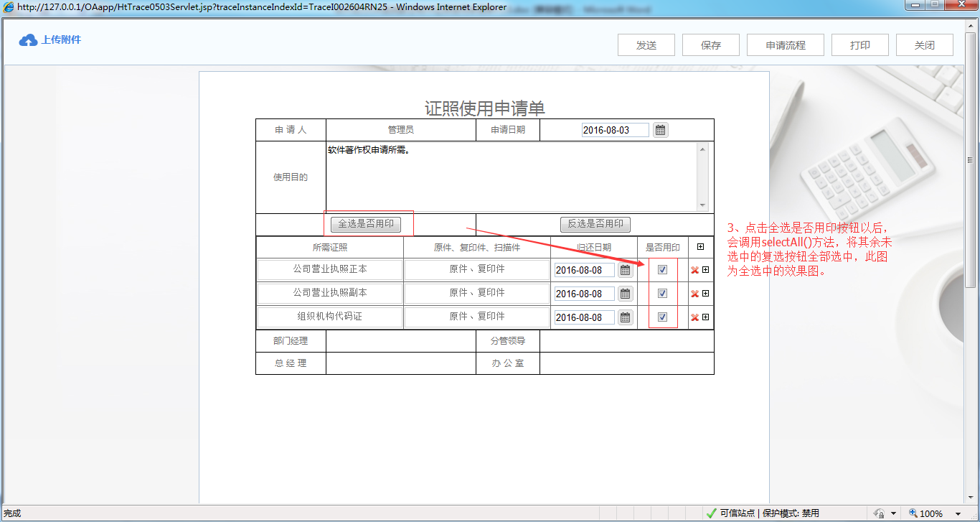980x522 pixels.
Task: Uncheck 是否用印 for 组织机构代码证
Action: pos(663,317)
